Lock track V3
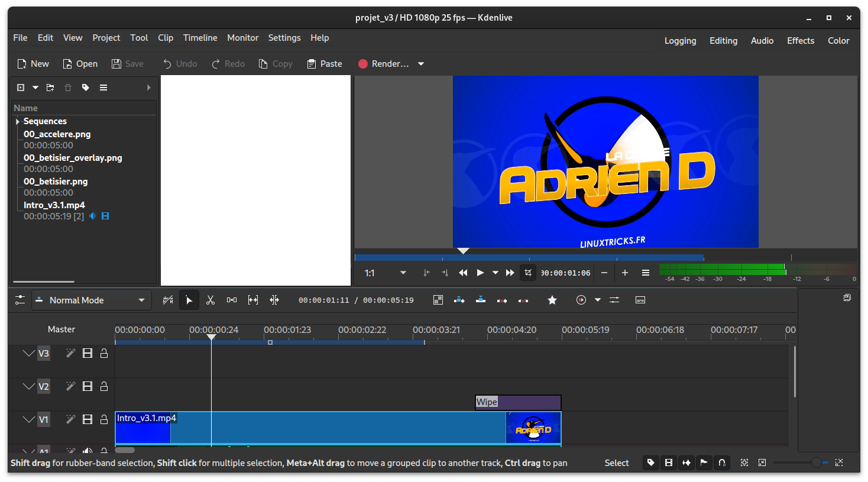The image size is (868, 482). click(x=104, y=354)
